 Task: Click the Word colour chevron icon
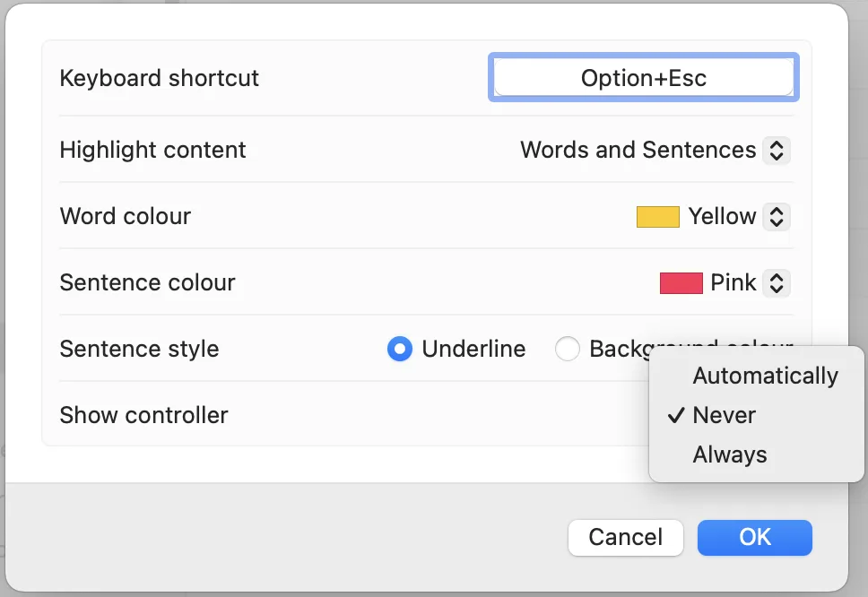point(777,216)
